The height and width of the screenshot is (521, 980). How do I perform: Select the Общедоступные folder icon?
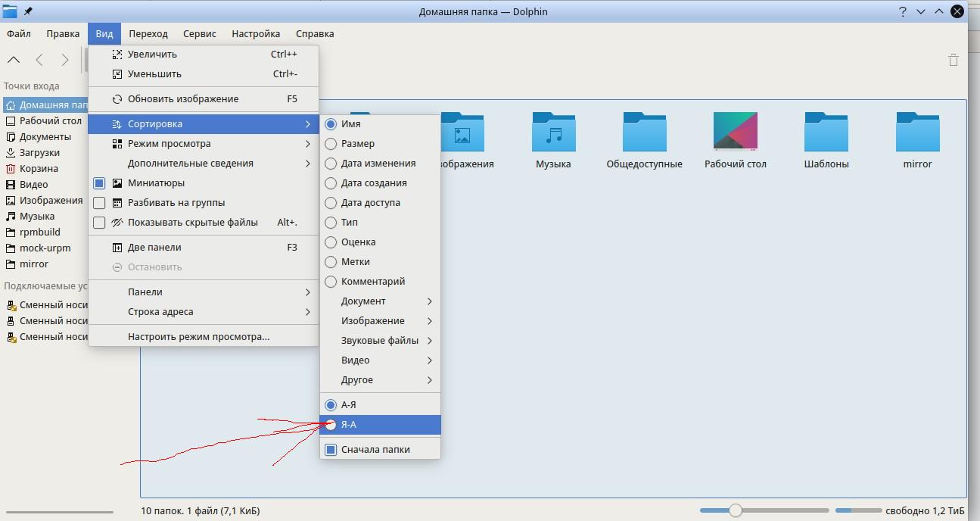pyautogui.click(x=644, y=133)
